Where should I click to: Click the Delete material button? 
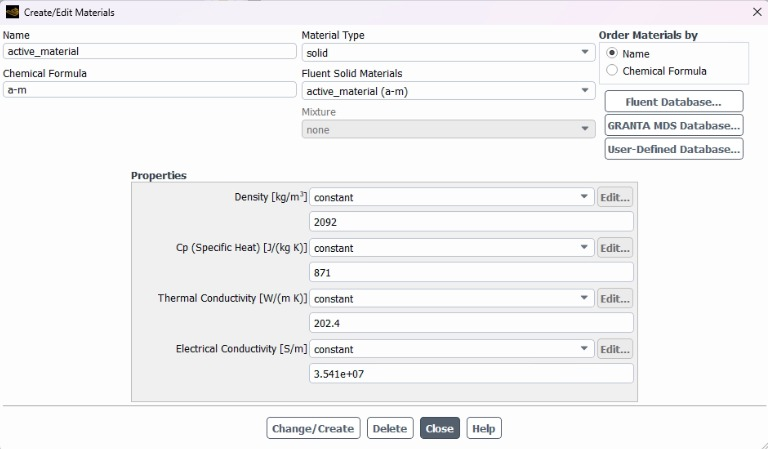(390, 428)
